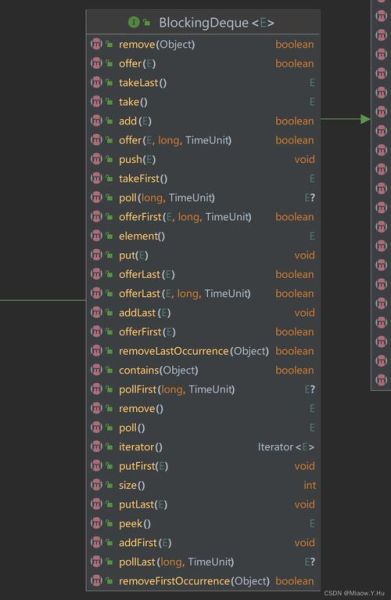
Task: Select the putLast(E) method
Action: (x=143, y=504)
